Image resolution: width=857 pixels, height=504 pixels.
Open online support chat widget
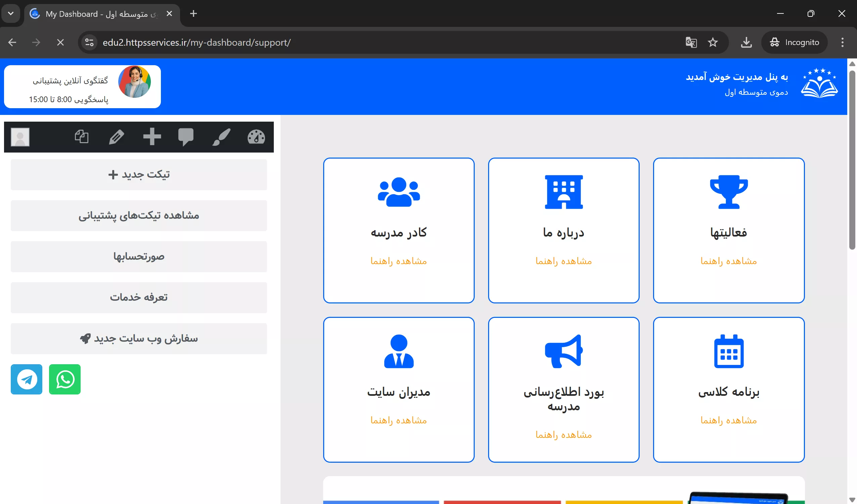[x=82, y=87]
